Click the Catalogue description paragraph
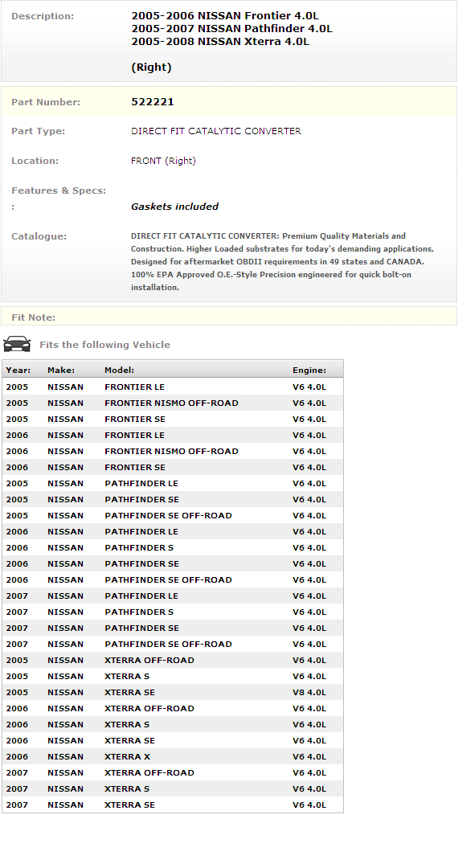The image size is (458, 868). click(x=283, y=261)
